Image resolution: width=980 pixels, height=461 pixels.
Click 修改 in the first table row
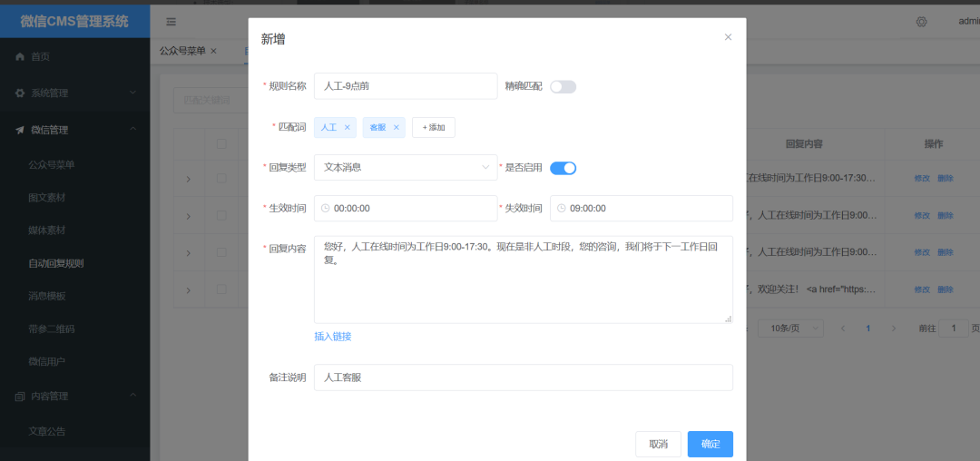tap(922, 179)
